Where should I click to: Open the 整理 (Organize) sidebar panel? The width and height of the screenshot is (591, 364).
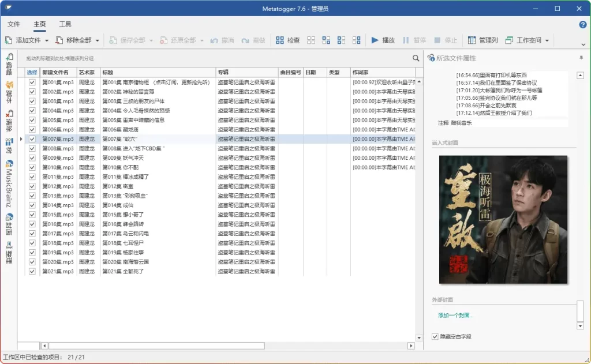point(9,253)
